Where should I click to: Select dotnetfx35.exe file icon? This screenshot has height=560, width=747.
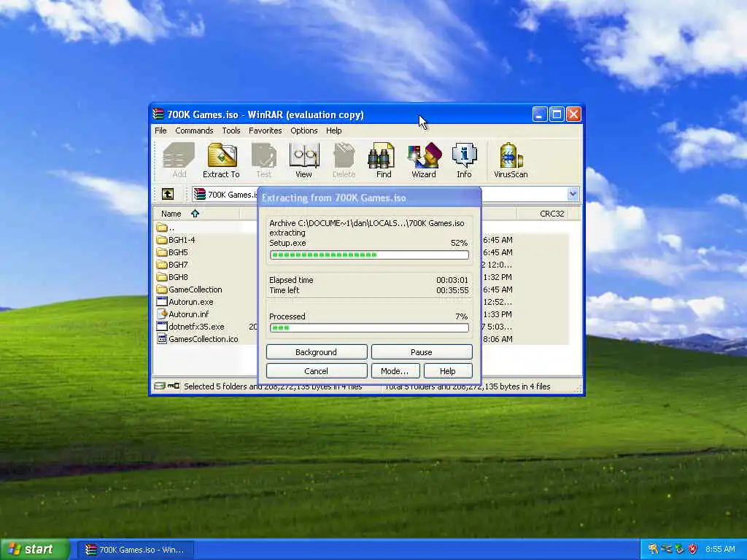(162, 327)
